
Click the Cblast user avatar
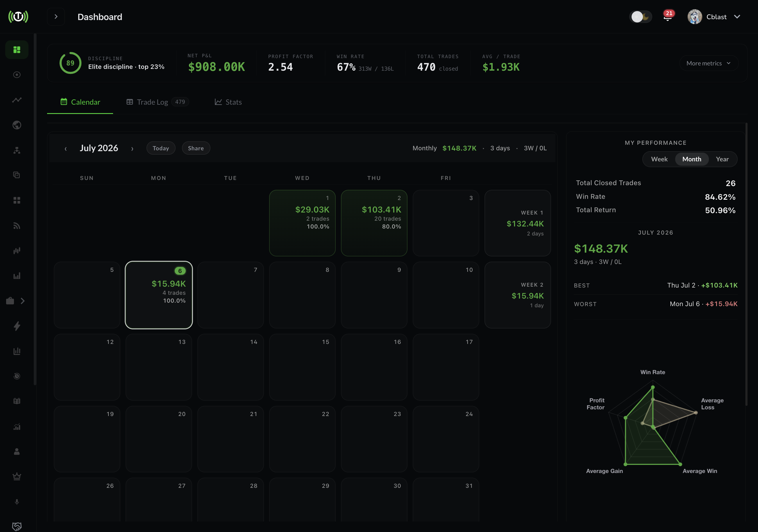(x=695, y=17)
